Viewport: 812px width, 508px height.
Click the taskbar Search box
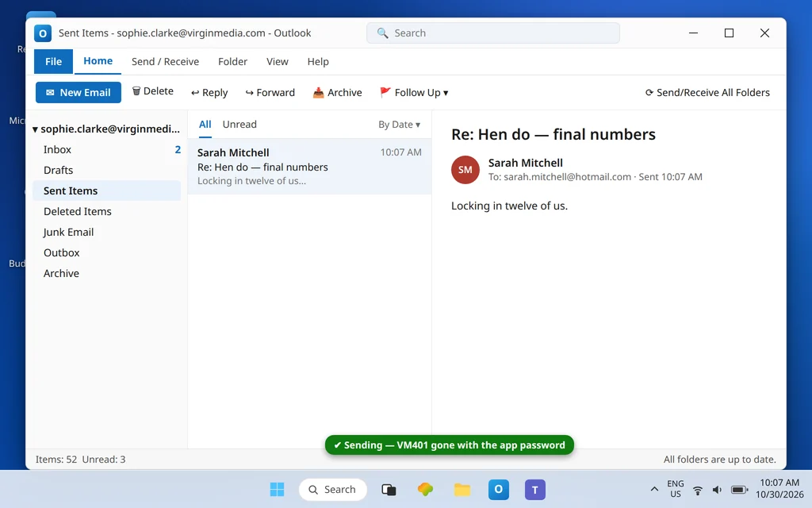[x=333, y=489]
